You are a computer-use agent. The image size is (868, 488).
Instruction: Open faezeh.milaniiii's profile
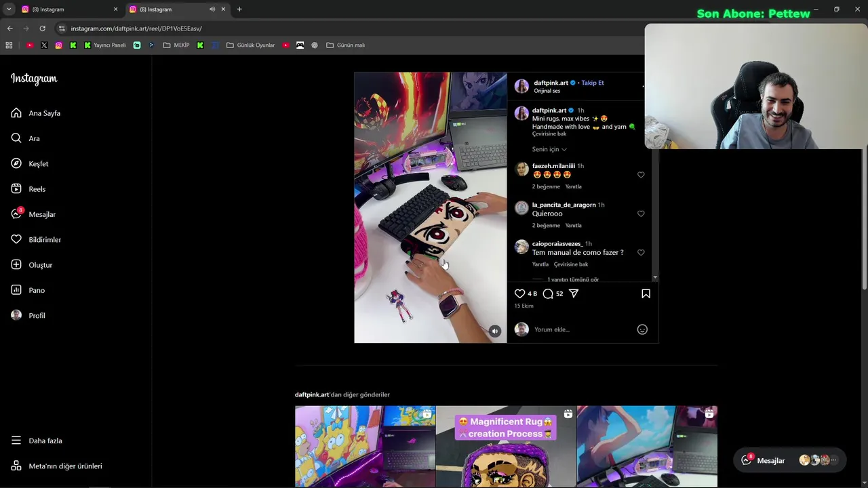pos(553,166)
